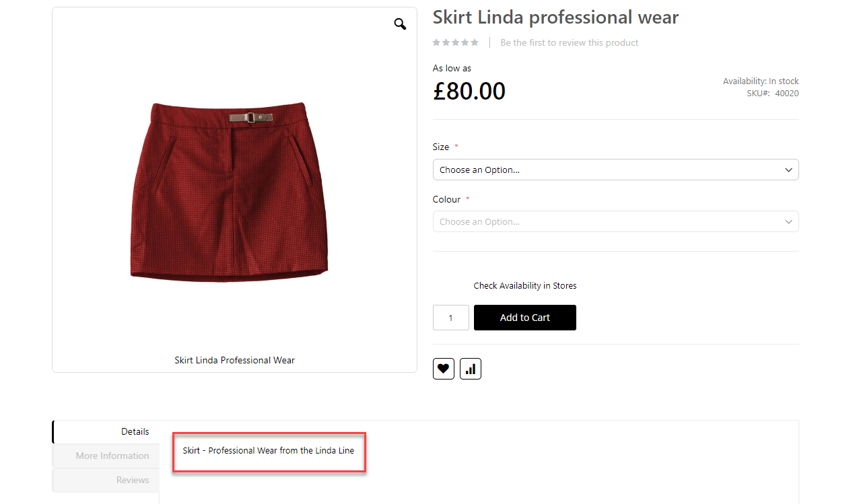Click 'Be the first to review this product'
The width and height of the screenshot is (855, 504).
569,42
